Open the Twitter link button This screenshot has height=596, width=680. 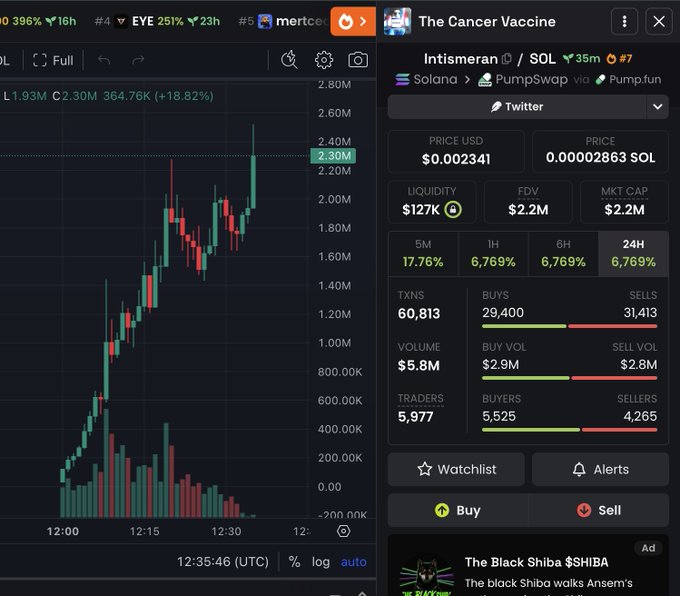517,107
